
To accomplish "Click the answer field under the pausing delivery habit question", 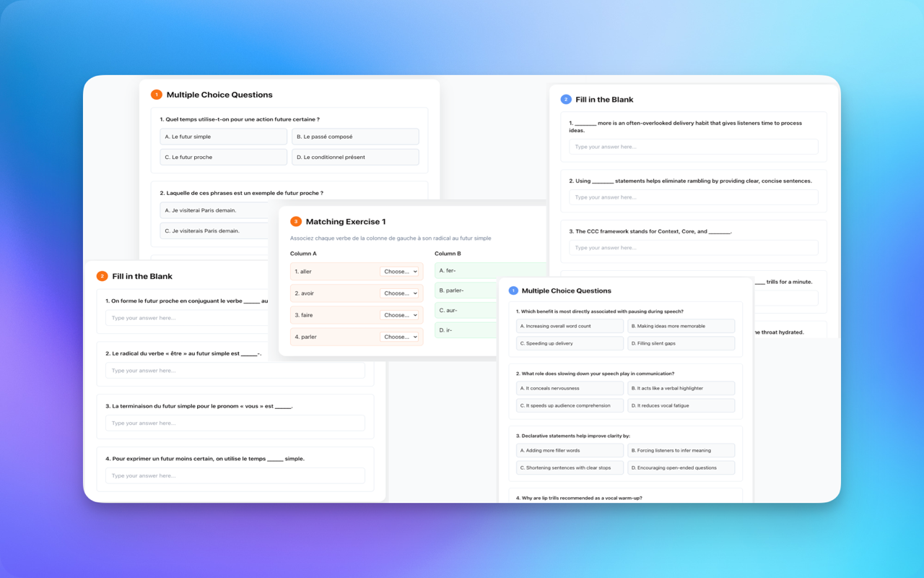I will (x=694, y=146).
